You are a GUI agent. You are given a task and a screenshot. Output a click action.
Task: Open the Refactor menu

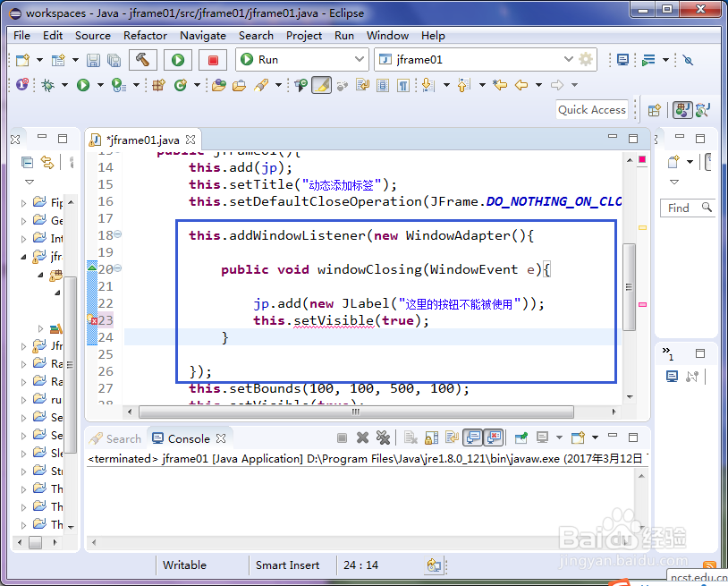click(x=145, y=36)
